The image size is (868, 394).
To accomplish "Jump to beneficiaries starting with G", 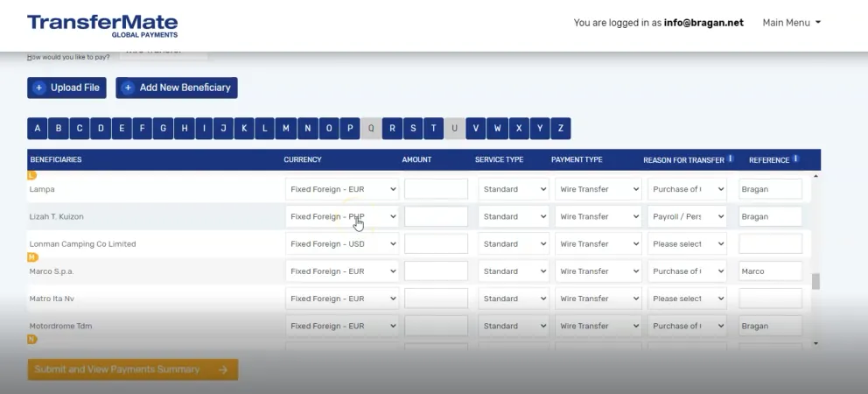I will pyautogui.click(x=163, y=129).
